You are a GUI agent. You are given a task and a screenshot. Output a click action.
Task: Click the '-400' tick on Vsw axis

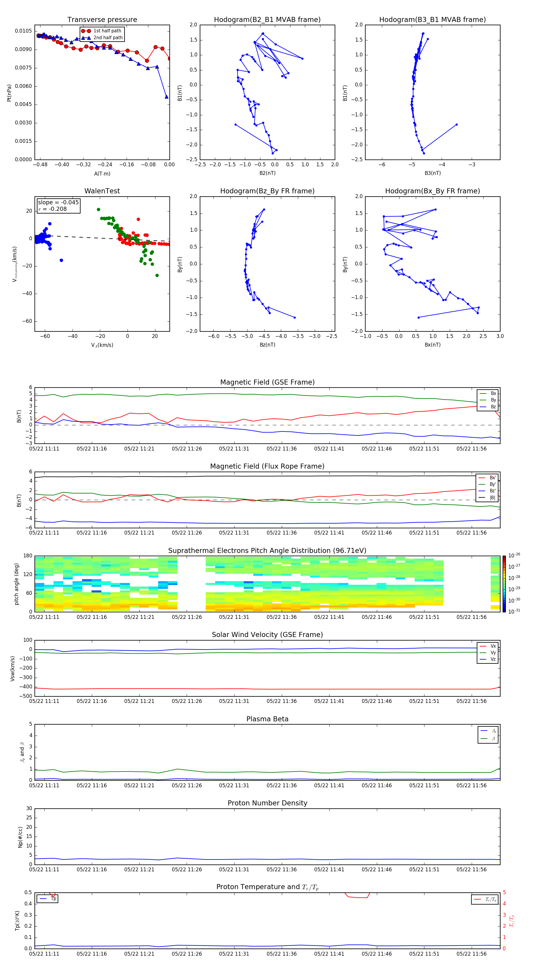pos(25,687)
